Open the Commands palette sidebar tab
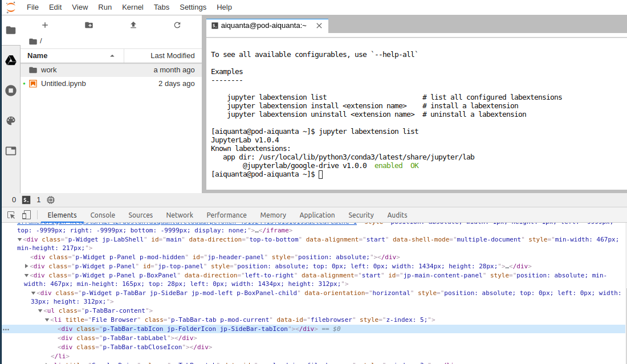 [x=11, y=121]
